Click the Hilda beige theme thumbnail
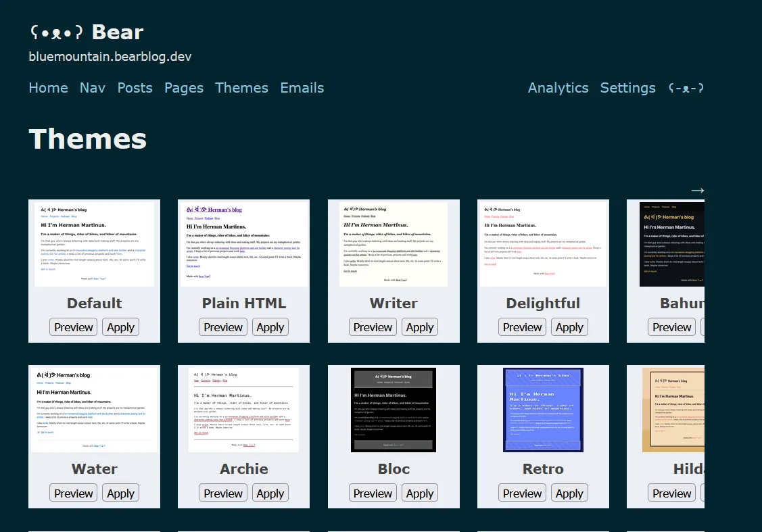The height and width of the screenshot is (532, 762). 673,410
